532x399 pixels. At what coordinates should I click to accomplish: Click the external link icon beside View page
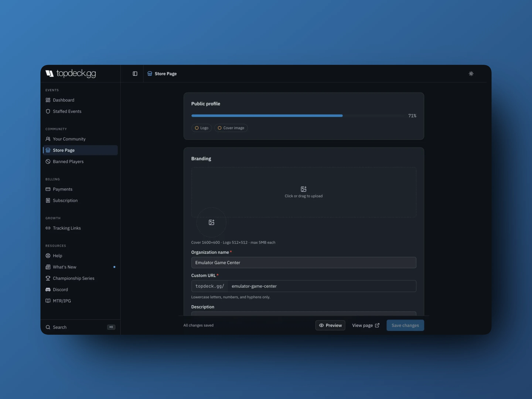[x=377, y=325]
